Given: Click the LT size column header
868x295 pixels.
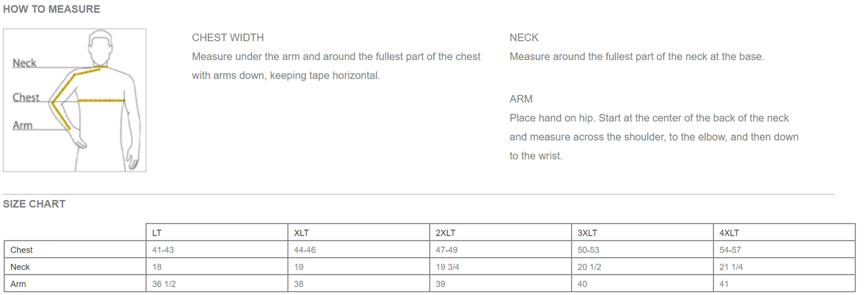Looking at the screenshot, I should (x=157, y=233).
